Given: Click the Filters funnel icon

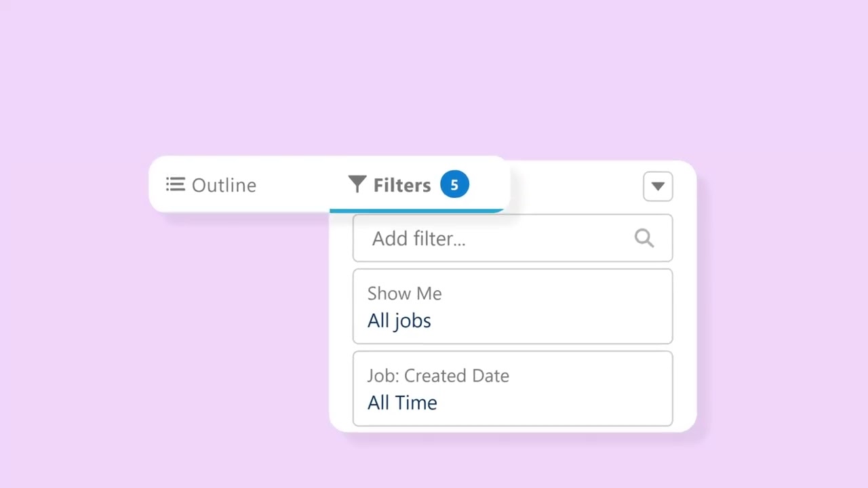Looking at the screenshot, I should [357, 184].
